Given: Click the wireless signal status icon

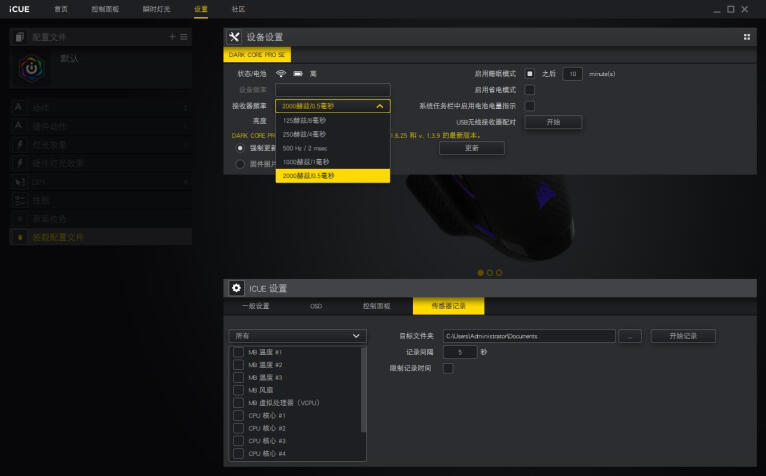Looking at the screenshot, I should [281, 74].
